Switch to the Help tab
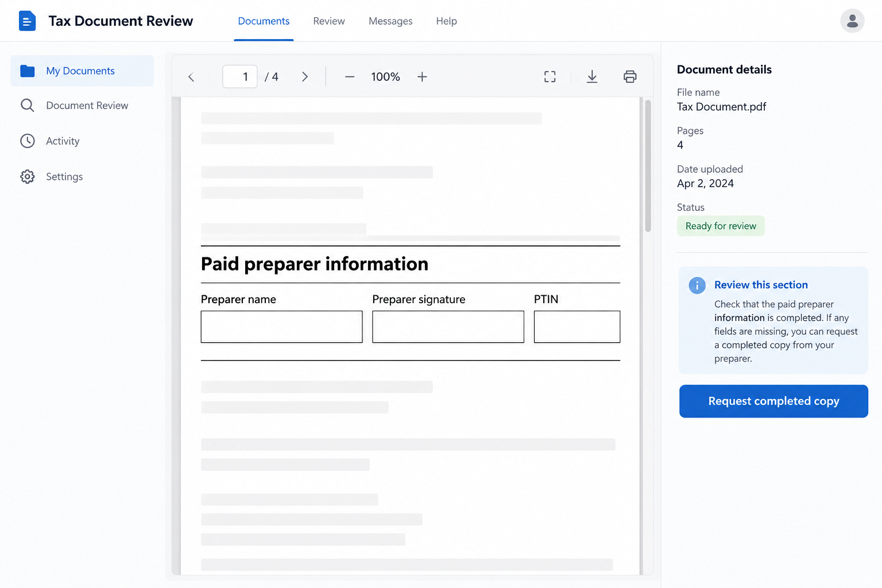Viewport: 882px width, 588px height. tap(446, 21)
